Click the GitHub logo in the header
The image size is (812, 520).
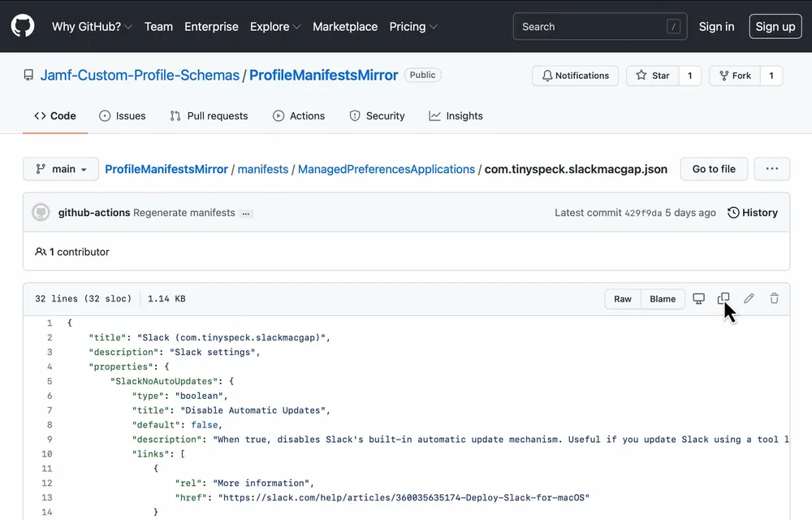(x=22, y=25)
